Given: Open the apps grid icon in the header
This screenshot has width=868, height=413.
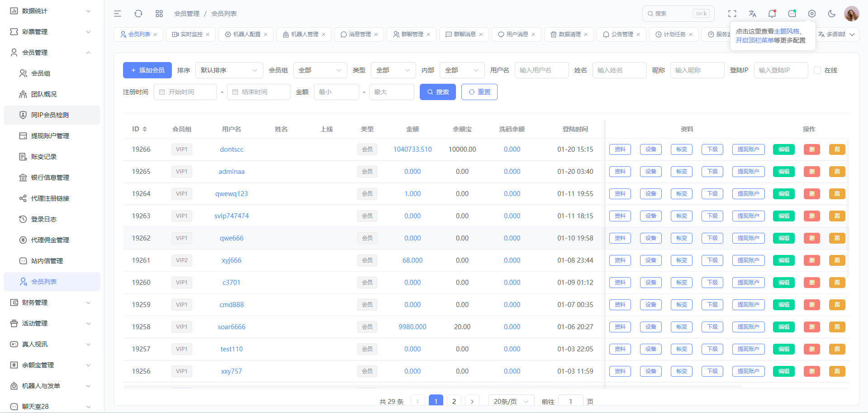Looking at the screenshot, I should pyautogui.click(x=159, y=14).
